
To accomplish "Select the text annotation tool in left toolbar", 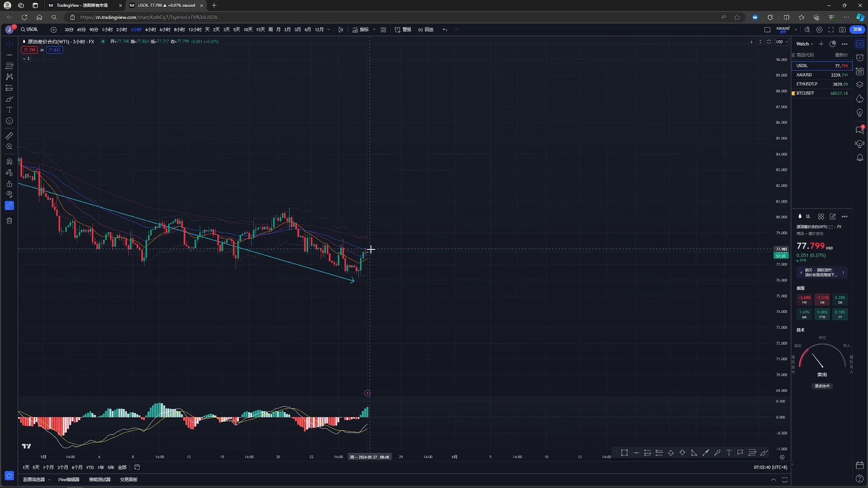I will 9,110.
